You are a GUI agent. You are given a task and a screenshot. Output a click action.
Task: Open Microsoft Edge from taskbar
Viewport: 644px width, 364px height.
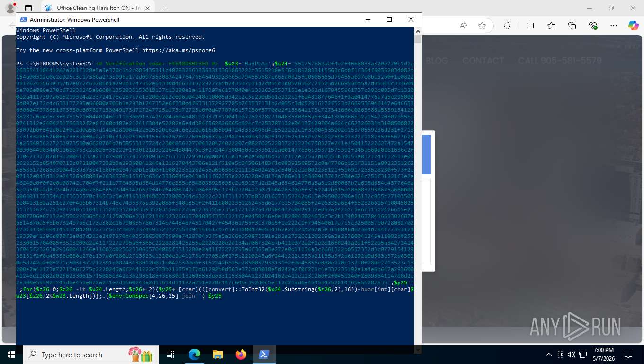195,355
